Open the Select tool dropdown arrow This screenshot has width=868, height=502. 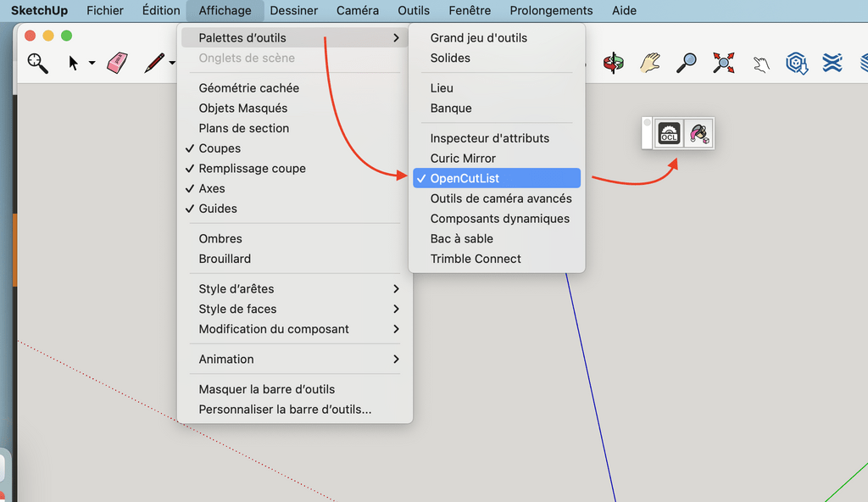pos(92,63)
